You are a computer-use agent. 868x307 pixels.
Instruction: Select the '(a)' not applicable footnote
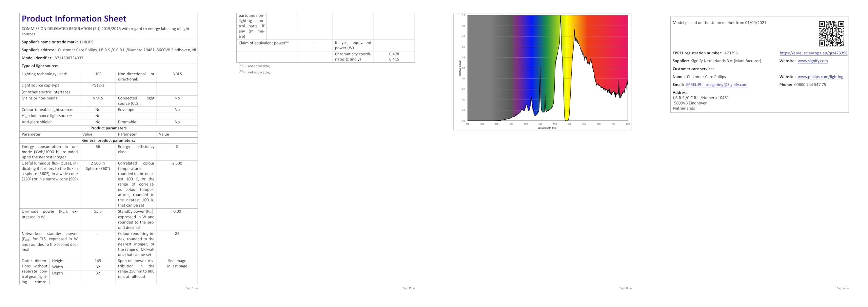[x=254, y=66]
